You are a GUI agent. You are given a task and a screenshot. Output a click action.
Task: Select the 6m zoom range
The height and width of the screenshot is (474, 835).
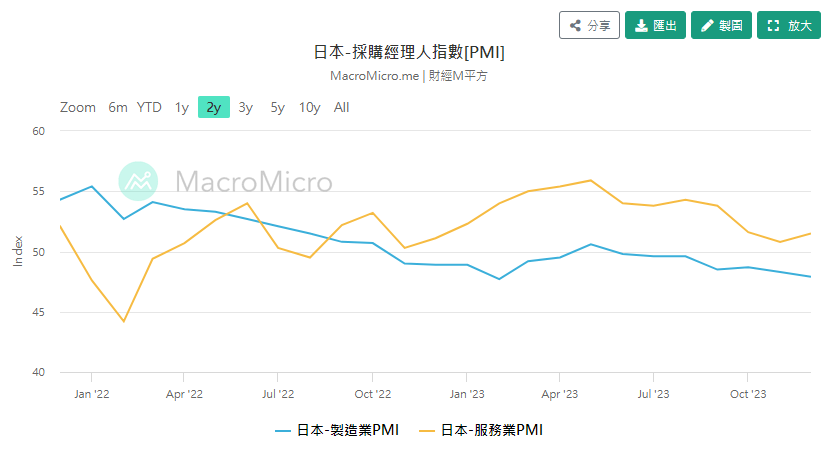pyautogui.click(x=118, y=107)
